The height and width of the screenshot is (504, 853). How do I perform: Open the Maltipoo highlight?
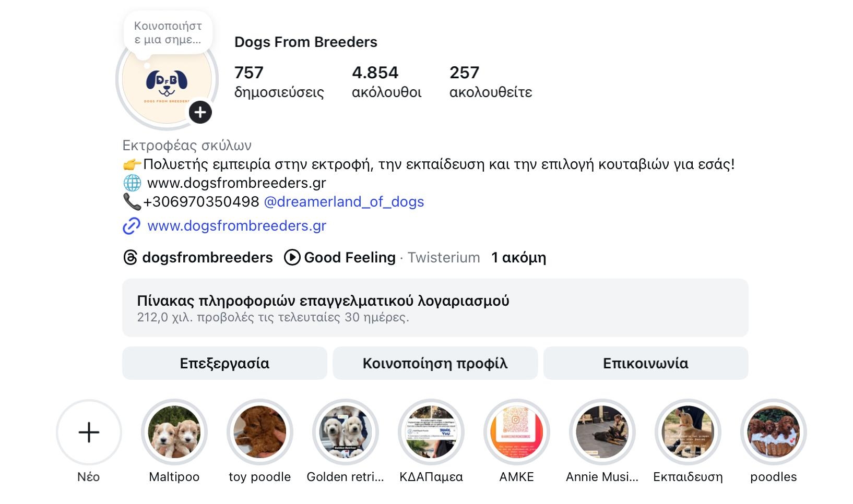pos(174,432)
